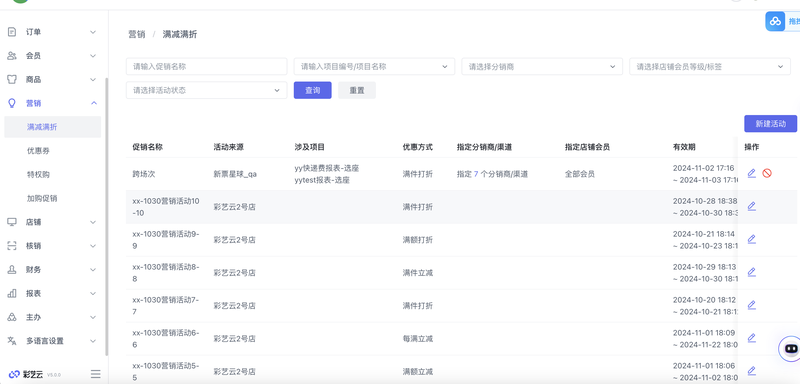The width and height of the screenshot is (800, 384).
Task: Edit xx-1030营销活动6-6 with pencil icon
Action: [x=751, y=338]
